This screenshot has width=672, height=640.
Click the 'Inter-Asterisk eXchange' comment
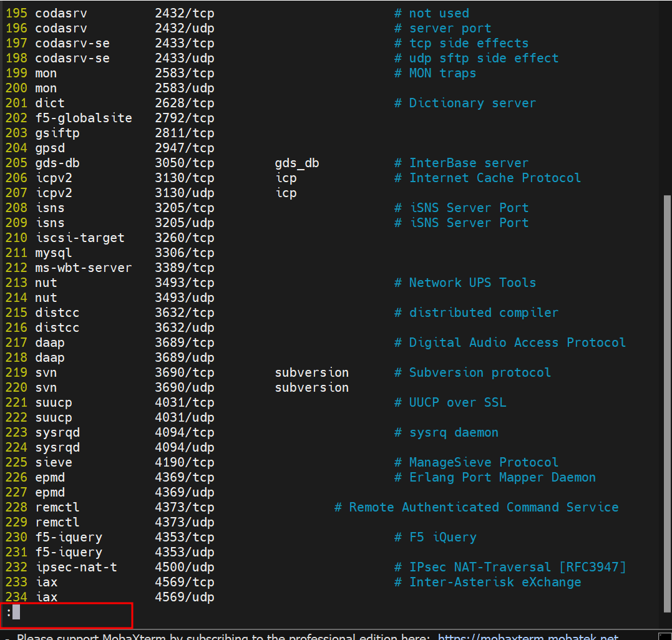(x=495, y=582)
